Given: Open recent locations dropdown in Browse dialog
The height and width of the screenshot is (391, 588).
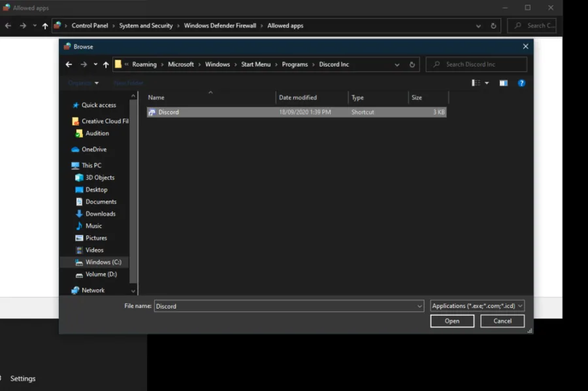Looking at the screenshot, I should pos(95,65).
